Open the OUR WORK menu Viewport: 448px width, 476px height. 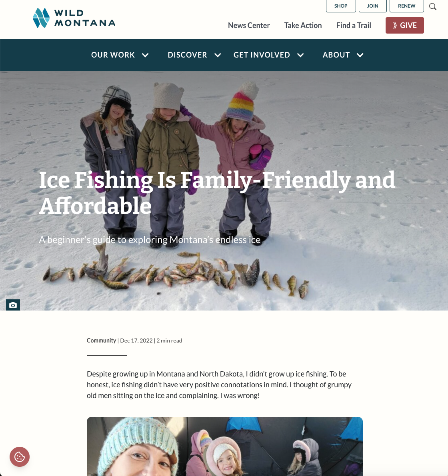(113, 55)
